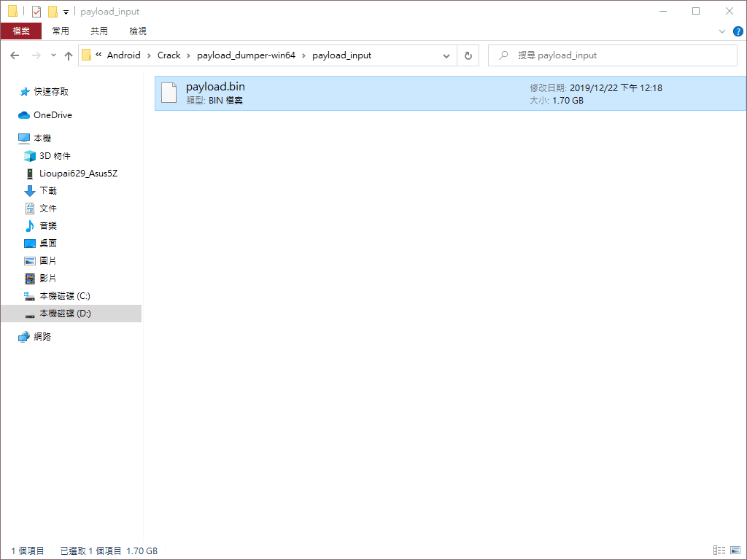Image resolution: width=747 pixels, height=560 pixels.
Task: Open recent locations dropdown arrow
Action: pyautogui.click(x=53, y=55)
